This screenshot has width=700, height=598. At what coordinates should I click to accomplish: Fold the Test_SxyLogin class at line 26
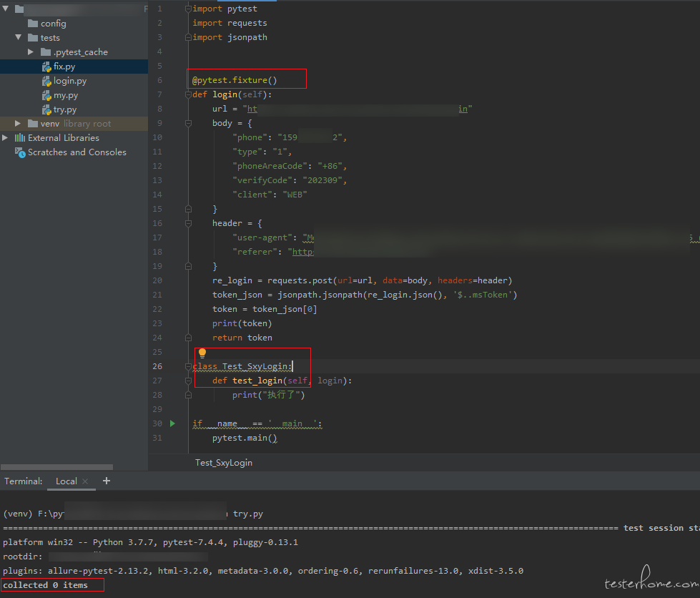tap(188, 366)
